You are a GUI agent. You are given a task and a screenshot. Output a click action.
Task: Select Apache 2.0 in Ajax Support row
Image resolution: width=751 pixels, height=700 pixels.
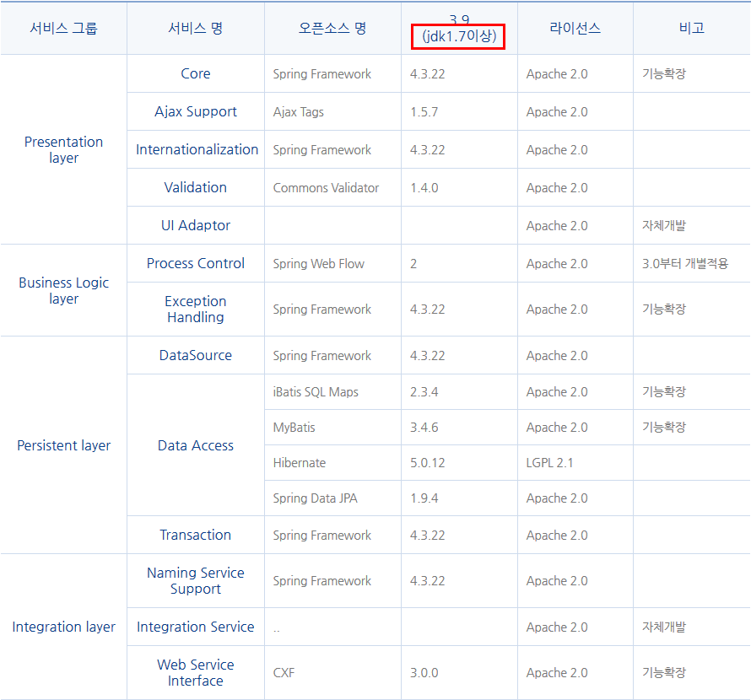tap(575, 111)
